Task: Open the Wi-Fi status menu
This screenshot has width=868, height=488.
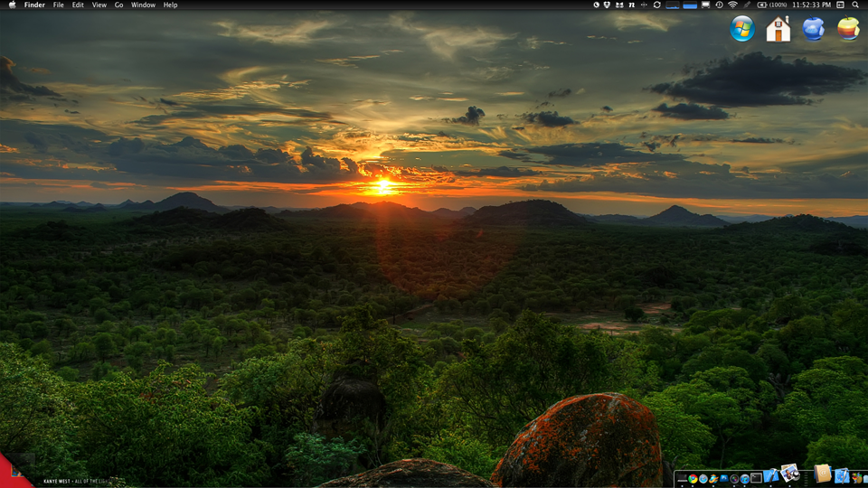Action: 732,5
